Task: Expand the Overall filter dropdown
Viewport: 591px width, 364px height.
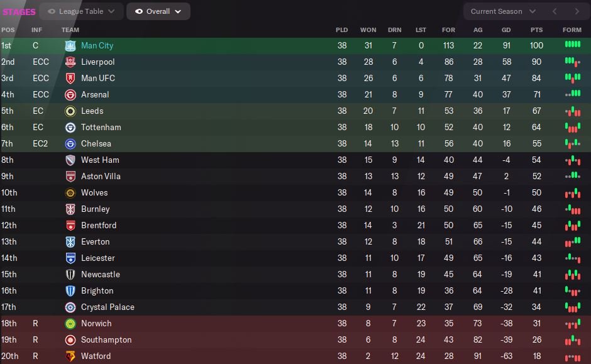Action: (158, 11)
